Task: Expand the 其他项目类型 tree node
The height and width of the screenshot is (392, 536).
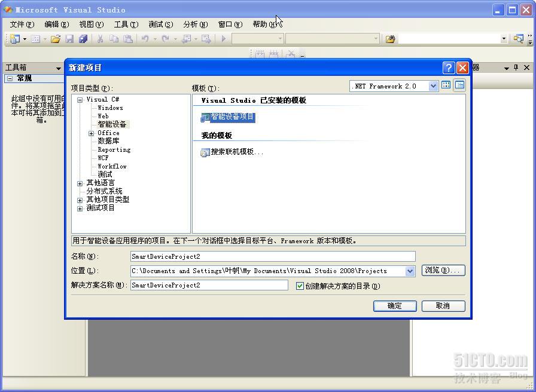Action: click(x=80, y=200)
